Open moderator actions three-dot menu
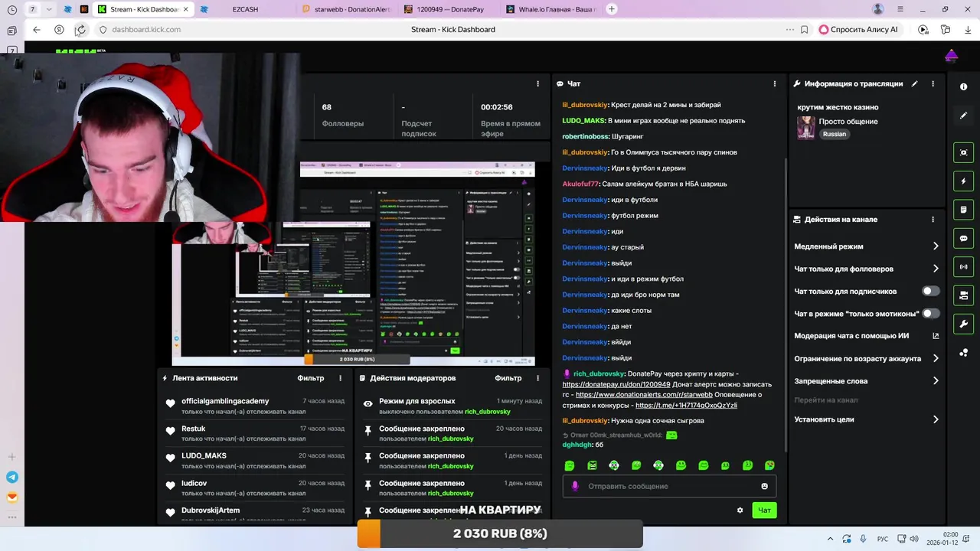The height and width of the screenshot is (551, 980). [x=537, y=378]
